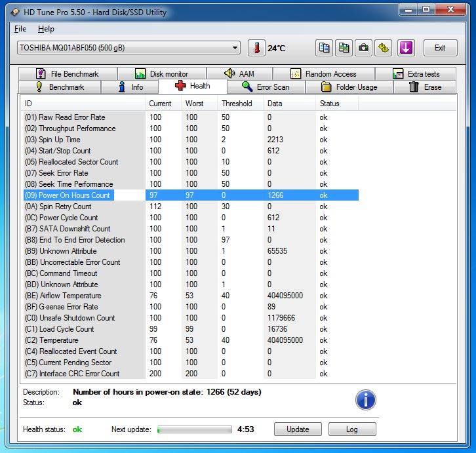This screenshot has width=476, height=453.
Task: Click the ID column header
Action: (x=83, y=104)
